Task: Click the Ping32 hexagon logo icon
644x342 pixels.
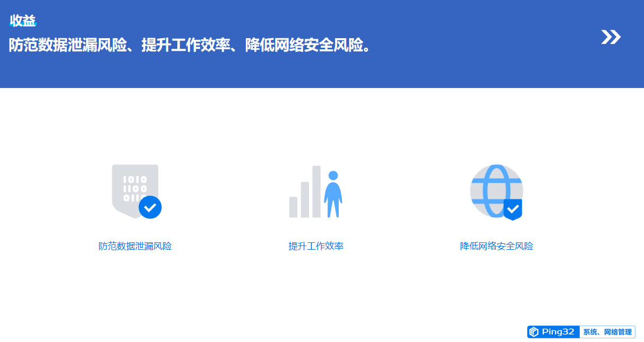Action: click(534, 332)
